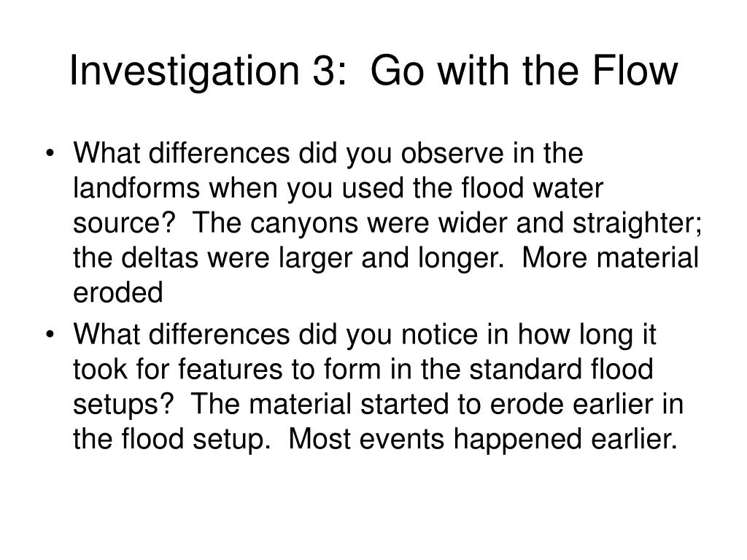The height and width of the screenshot is (560, 747).
Task: Click the word 'landforms' in the first bullet
Action: [x=136, y=187]
